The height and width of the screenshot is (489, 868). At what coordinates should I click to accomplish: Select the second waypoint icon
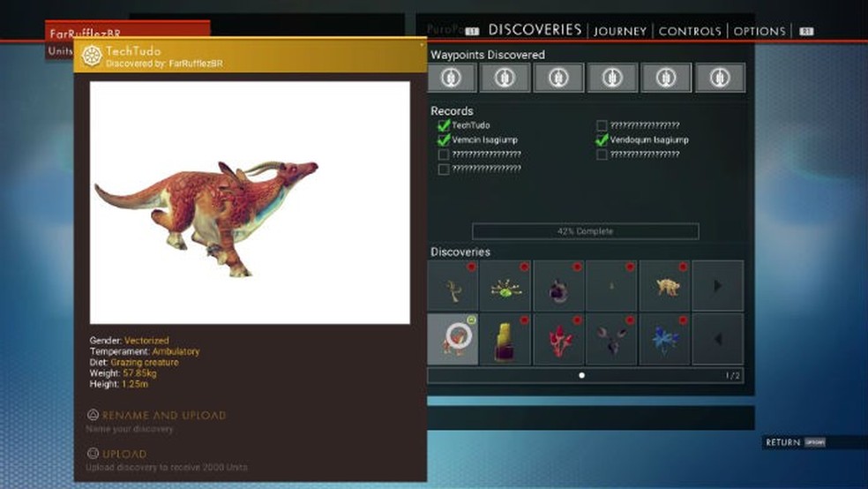point(505,78)
